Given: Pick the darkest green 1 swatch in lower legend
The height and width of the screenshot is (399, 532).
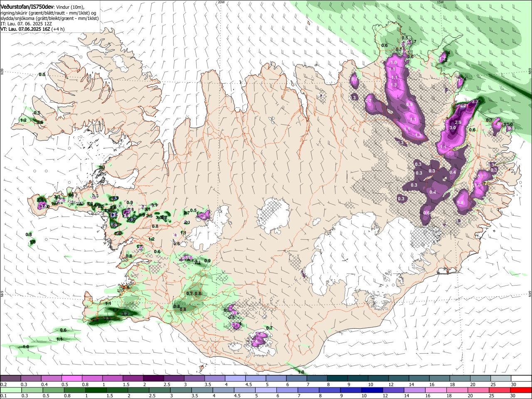Looking at the screenshot, I should [x=95, y=390].
